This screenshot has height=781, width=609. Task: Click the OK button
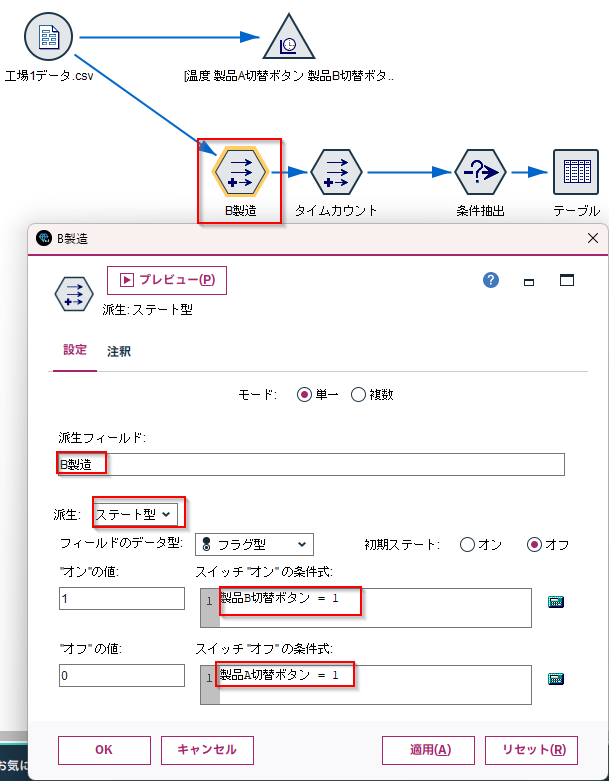coord(104,750)
